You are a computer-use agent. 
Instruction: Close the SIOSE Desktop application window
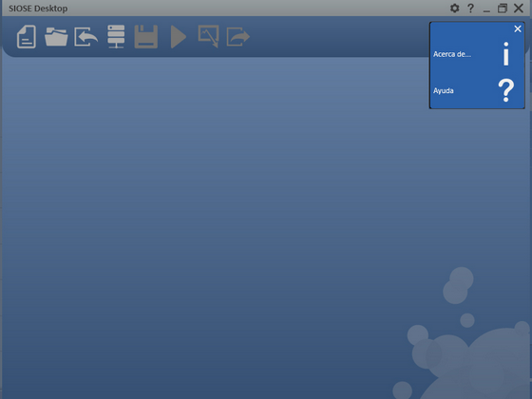point(519,9)
